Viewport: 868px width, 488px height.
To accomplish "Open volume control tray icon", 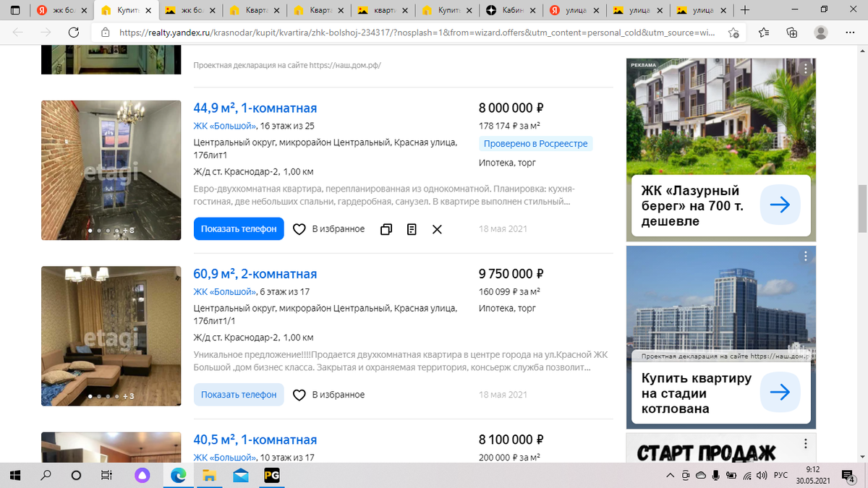I will (x=762, y=475).
